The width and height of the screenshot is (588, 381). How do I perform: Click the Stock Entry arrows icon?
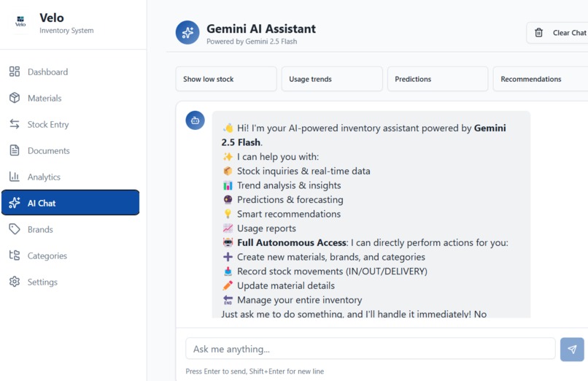15,124
